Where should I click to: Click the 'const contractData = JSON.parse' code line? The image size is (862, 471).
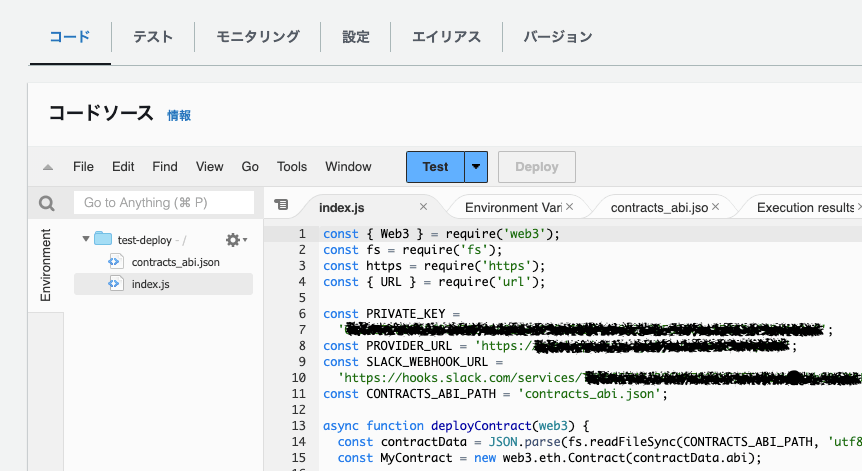pos(599,442)
